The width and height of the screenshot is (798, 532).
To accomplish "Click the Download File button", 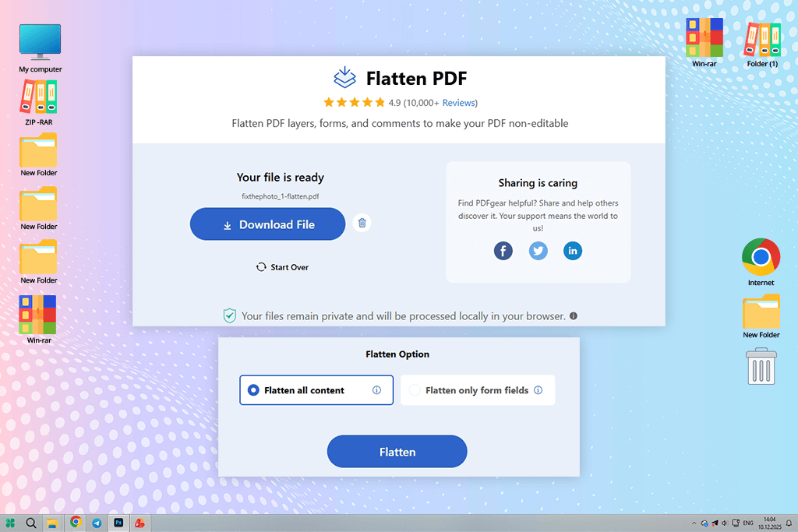I will point(268,224).
